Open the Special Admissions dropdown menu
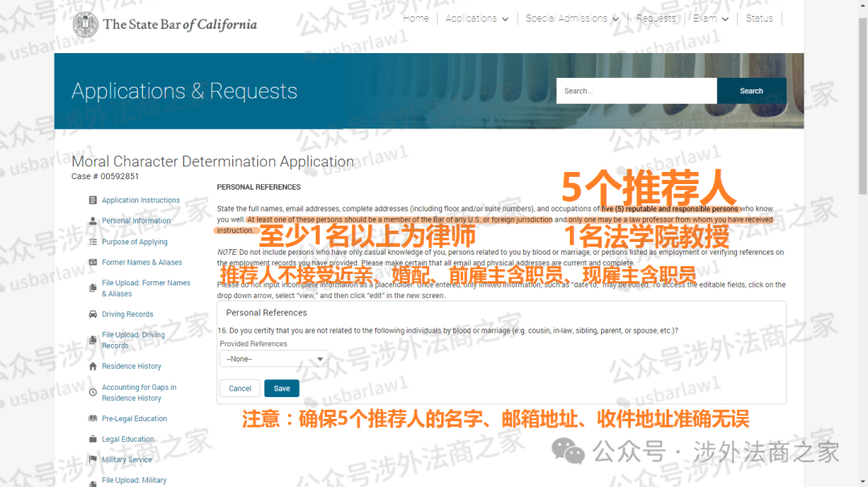Image resolution: width=868 pixels, height=487 pixels. (x=572, y=18)
